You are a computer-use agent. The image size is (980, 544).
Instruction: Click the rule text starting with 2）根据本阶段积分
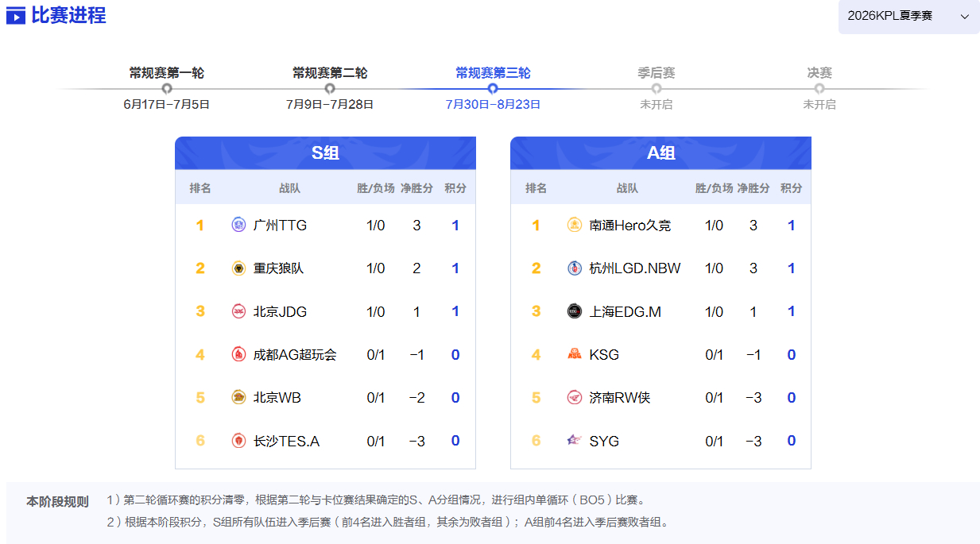[388, 523]
